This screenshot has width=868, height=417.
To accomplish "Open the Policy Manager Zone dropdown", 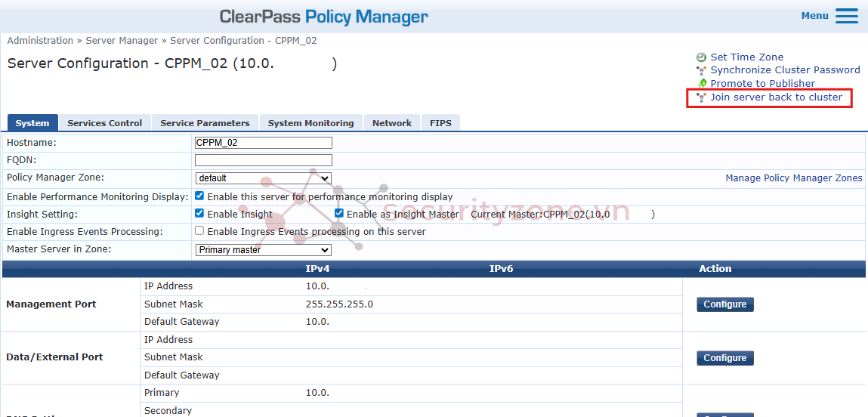I will point(263,178).
